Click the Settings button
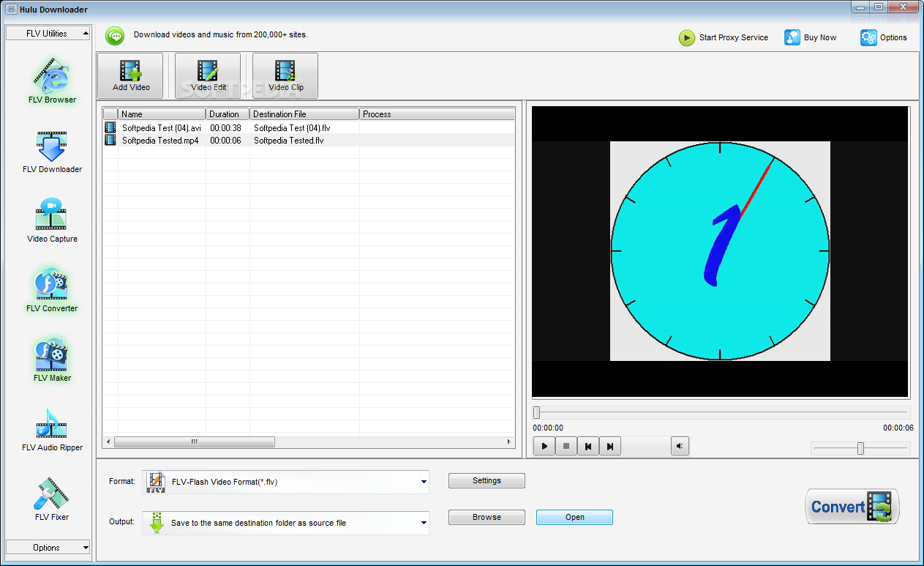924x566 pixels. tap(487, 480)
